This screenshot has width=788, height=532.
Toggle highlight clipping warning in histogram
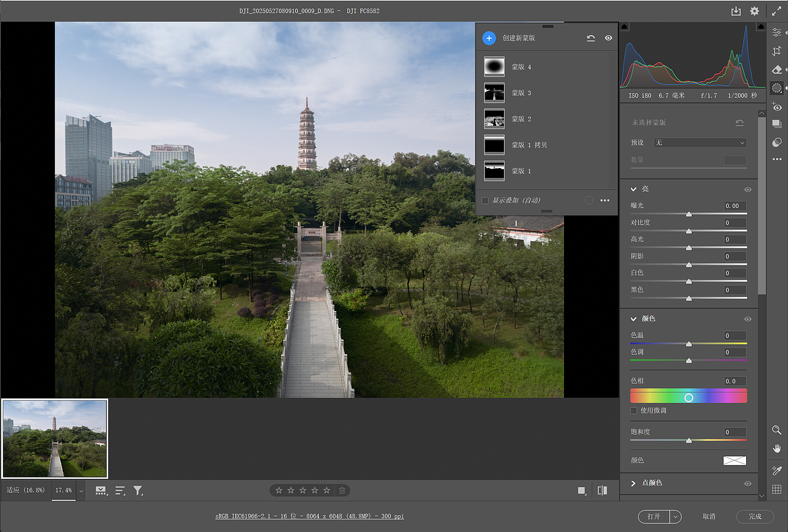pos(762,27)
